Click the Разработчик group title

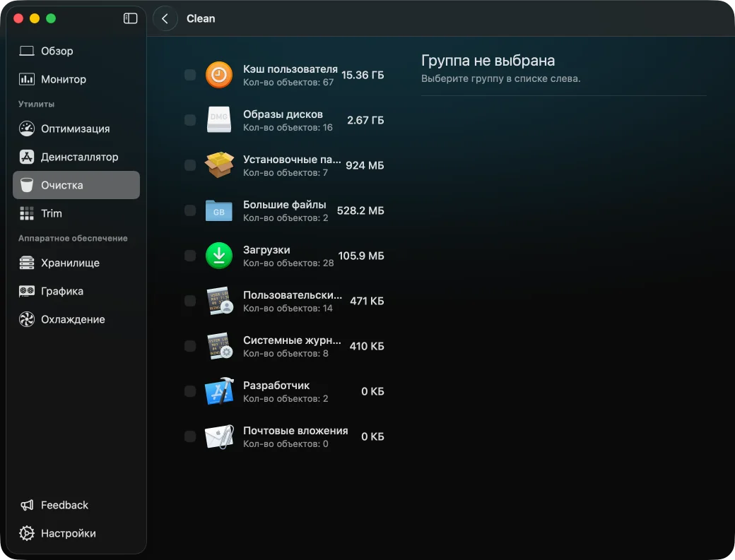276,386
